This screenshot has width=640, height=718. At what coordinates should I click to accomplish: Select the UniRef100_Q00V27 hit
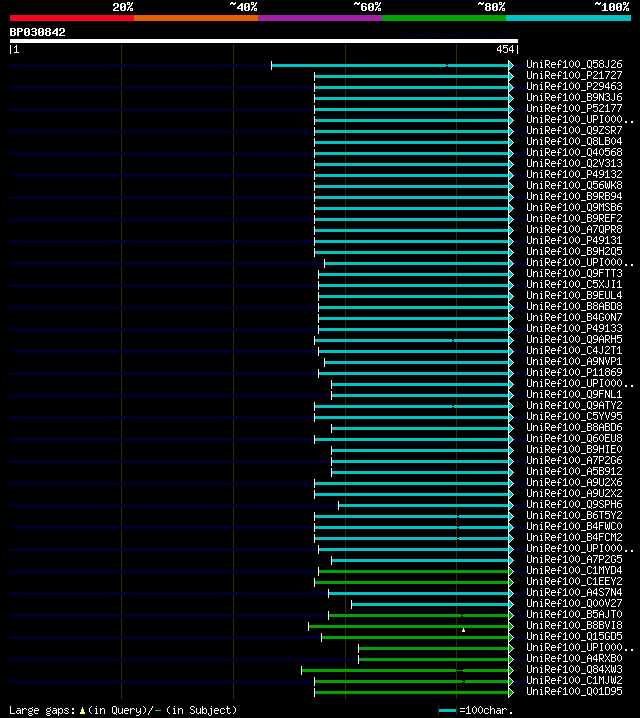coord(574,603)
